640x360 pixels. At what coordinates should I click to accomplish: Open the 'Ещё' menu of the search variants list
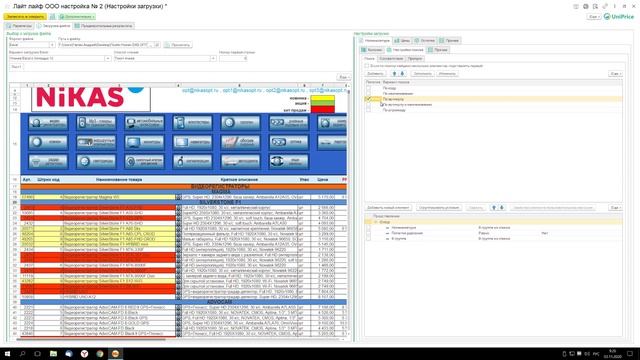click(615, 74)
